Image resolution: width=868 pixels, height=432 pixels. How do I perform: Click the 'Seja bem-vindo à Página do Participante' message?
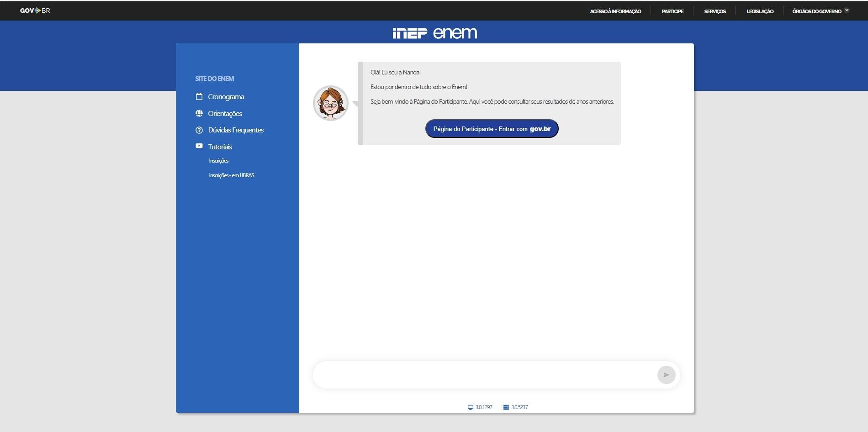492,101
